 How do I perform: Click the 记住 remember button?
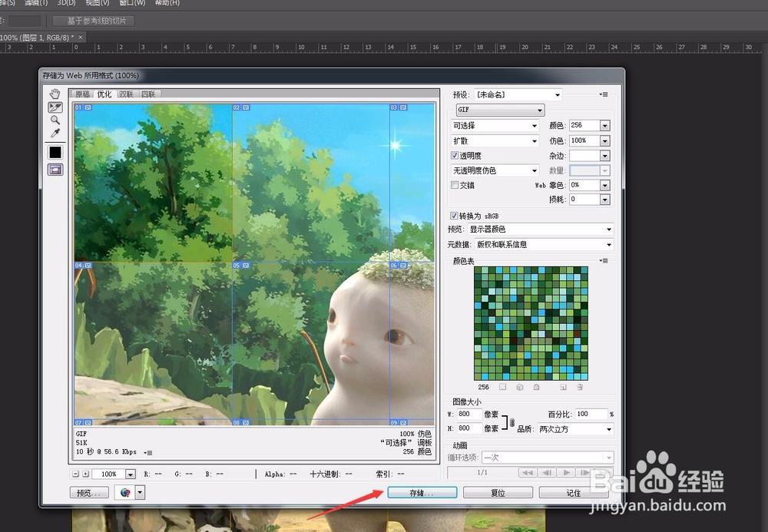tap(574, 493)
